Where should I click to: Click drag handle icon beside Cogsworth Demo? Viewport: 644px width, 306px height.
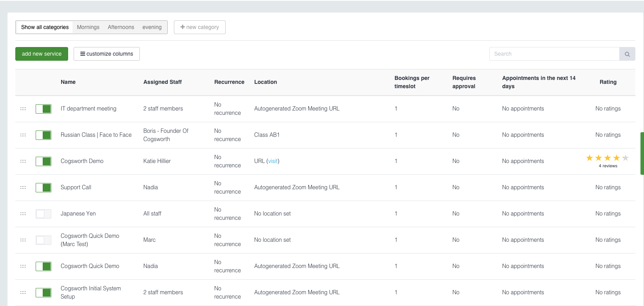tap(23, 161)
